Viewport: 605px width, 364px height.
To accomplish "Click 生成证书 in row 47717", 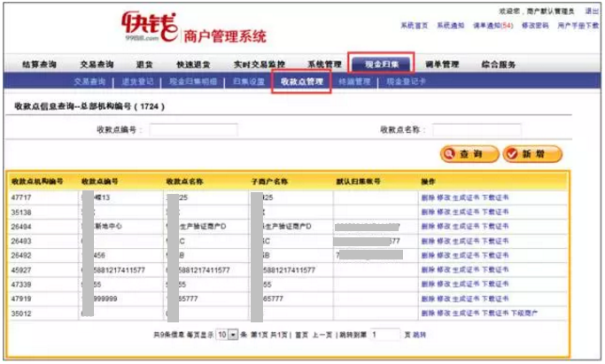I will 466,197.
